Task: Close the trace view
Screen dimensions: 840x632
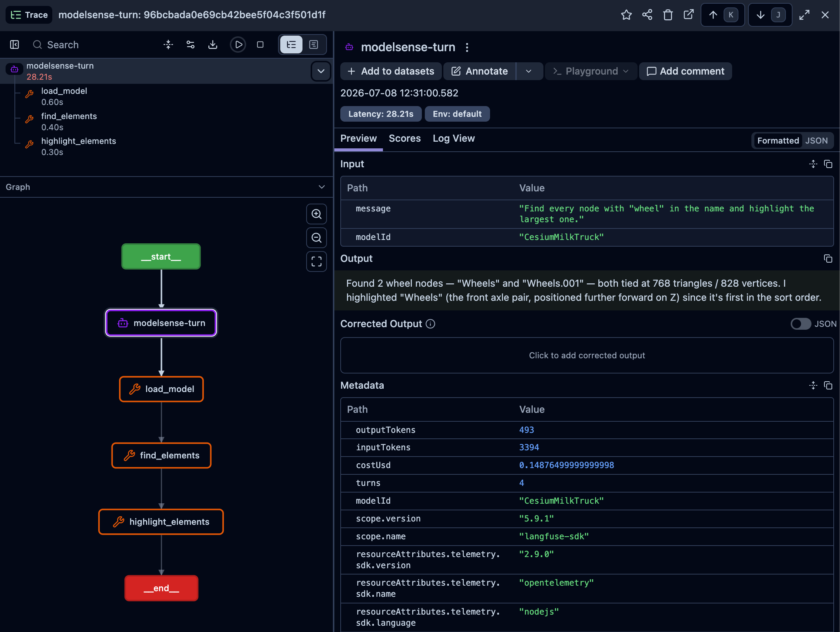Action: pos(825,15)
